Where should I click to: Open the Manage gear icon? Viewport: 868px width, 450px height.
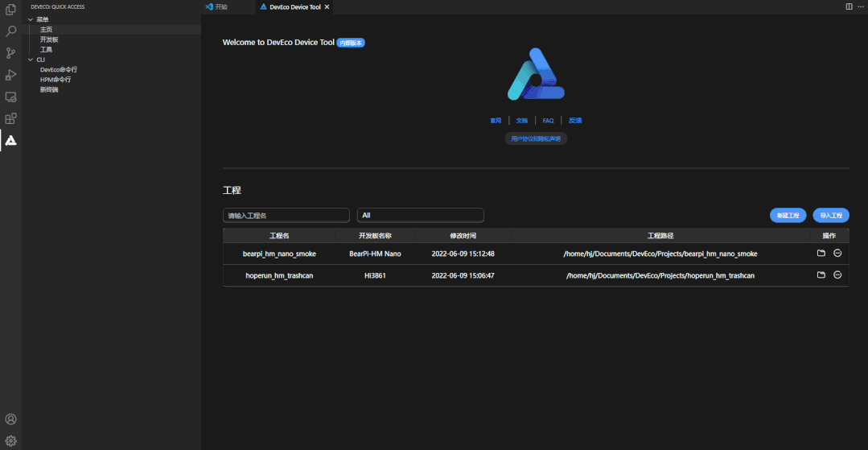10,441
